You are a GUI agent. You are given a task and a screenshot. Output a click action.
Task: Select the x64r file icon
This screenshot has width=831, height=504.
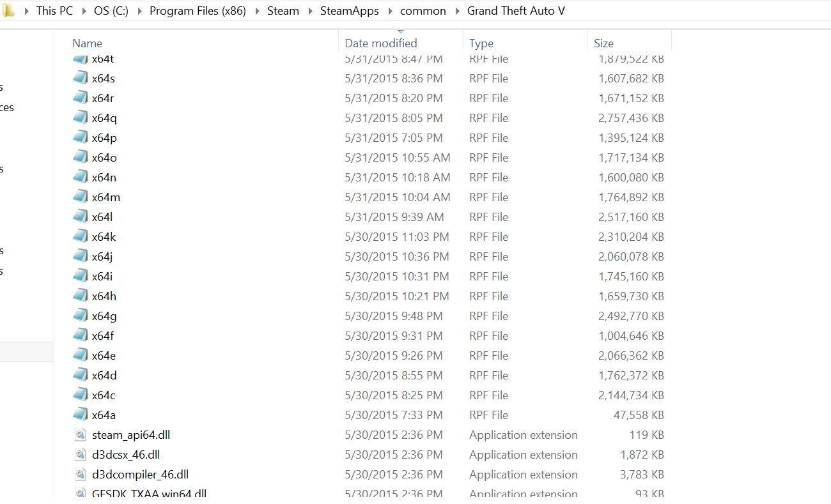coord(80,98)
